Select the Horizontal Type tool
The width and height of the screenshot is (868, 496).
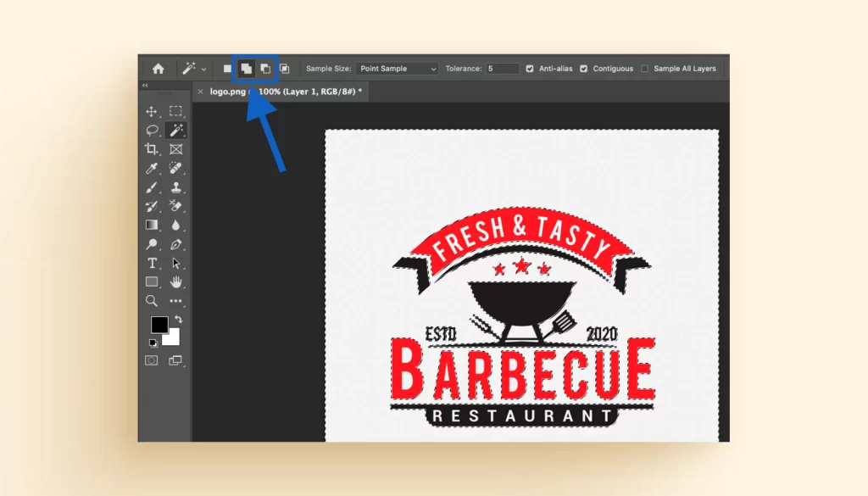(152, 263)
